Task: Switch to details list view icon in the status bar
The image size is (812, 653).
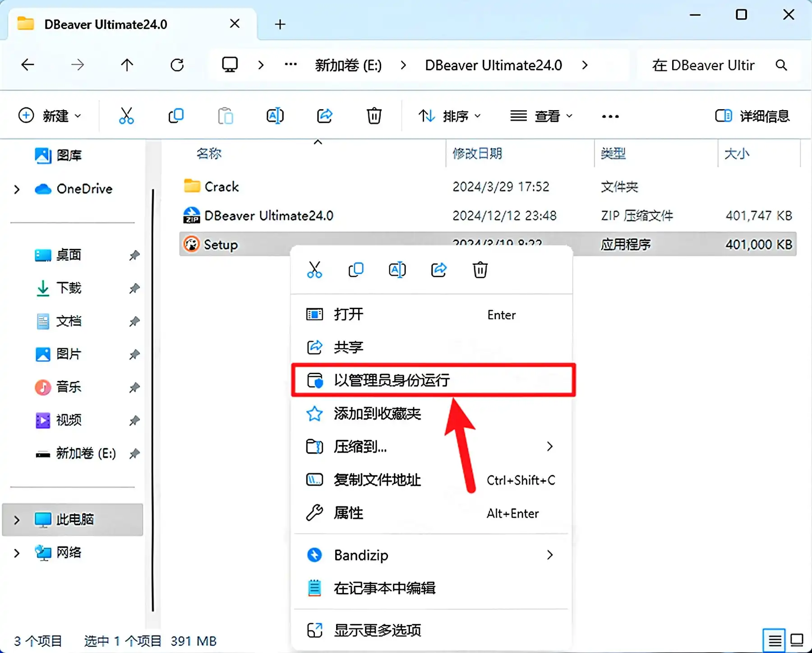Action: coord(775,640)
